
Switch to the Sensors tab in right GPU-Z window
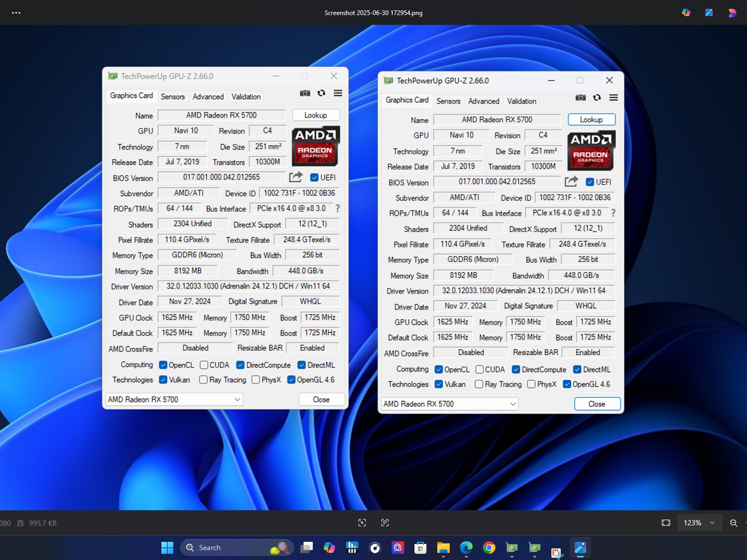[448, 101]
